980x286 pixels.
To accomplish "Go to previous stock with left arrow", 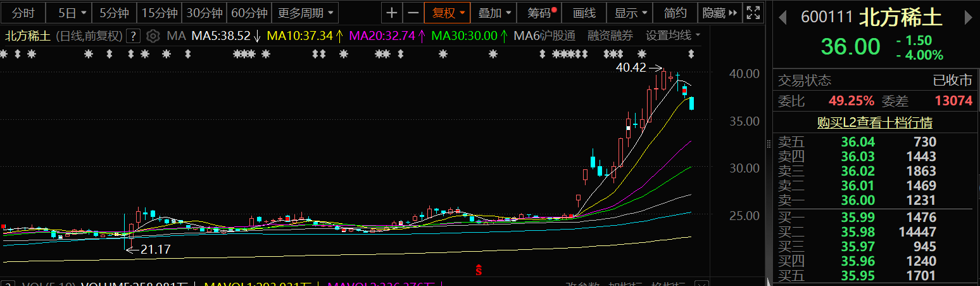I will pyautogui.click(x=782, y=18).
